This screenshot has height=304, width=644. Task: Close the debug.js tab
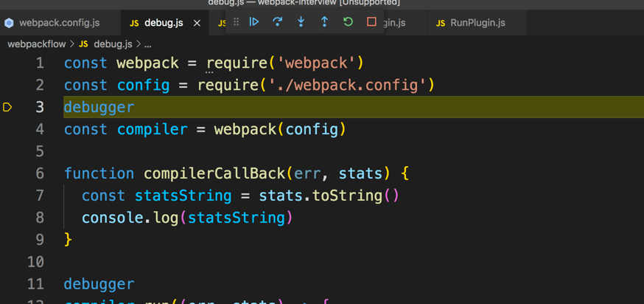click(x=197, y=23)
